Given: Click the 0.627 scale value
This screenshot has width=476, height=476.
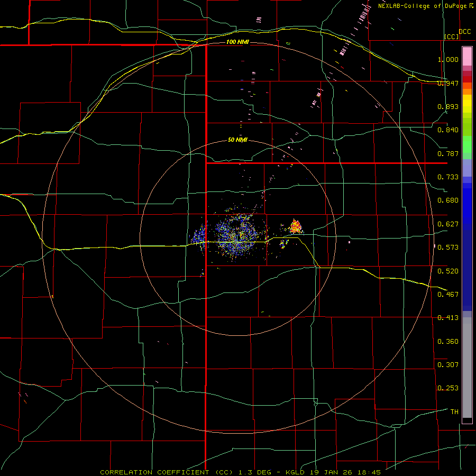Looking at the screenshot, I should 448,224.
